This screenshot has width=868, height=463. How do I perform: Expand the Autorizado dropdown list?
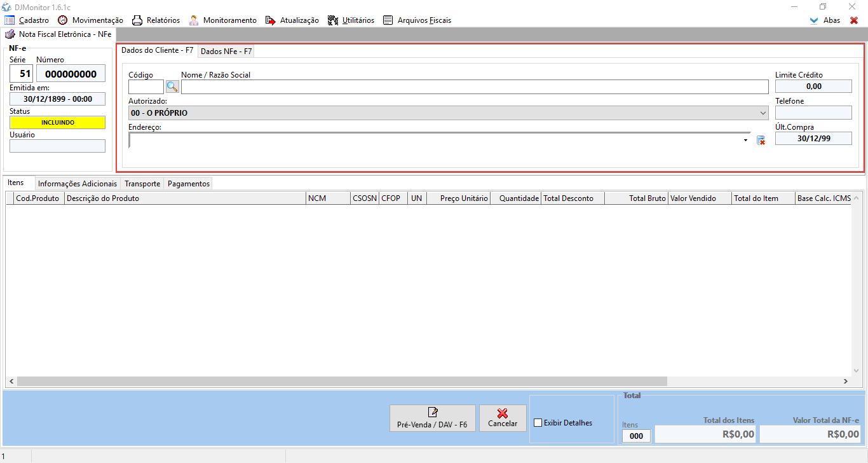point(763,113)
